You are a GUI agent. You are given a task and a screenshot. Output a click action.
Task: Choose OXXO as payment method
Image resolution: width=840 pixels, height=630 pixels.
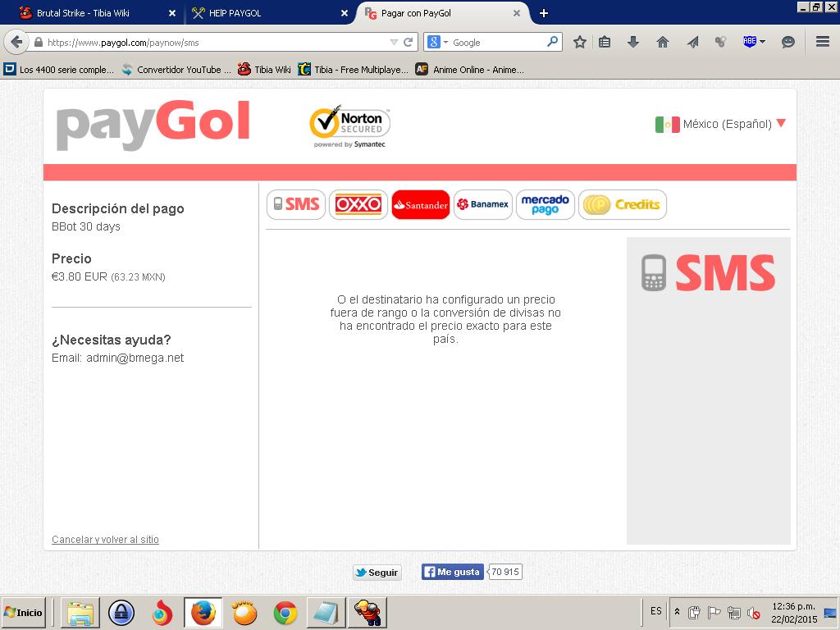point(358,204)
